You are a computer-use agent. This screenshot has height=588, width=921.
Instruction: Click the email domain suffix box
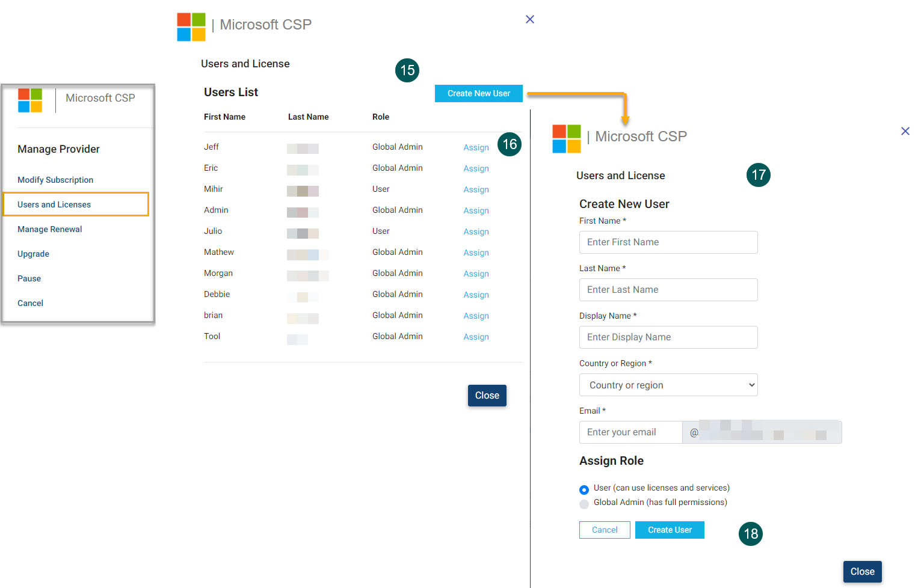tap(762, 432)
